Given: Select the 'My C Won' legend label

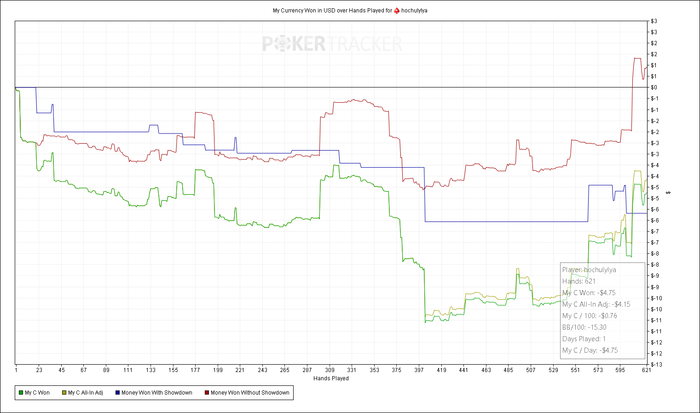Looking at the screenshot, I should click(37, 393).
